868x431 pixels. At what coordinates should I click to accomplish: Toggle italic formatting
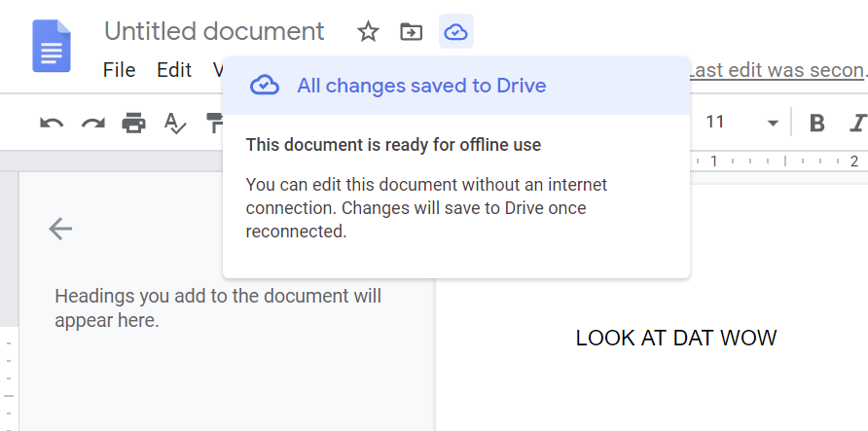(x=856, y=123)
